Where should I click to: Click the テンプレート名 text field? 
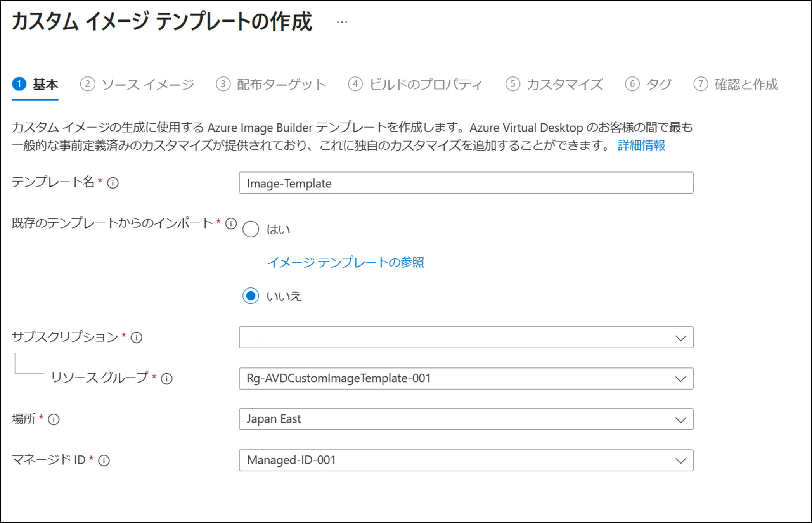click(x=466, y=183)
